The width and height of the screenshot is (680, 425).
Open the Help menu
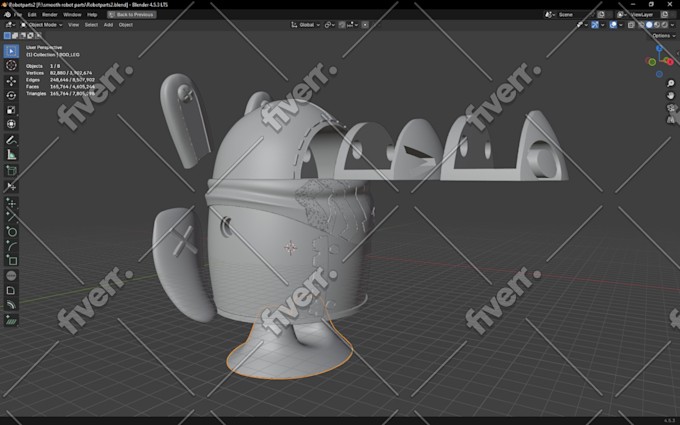pos(92,14)
